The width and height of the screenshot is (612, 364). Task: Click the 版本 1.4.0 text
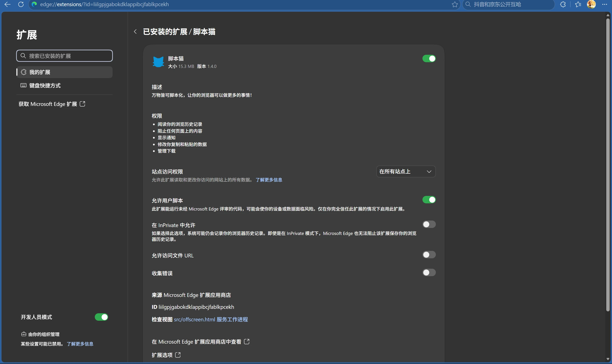point(207,66)
